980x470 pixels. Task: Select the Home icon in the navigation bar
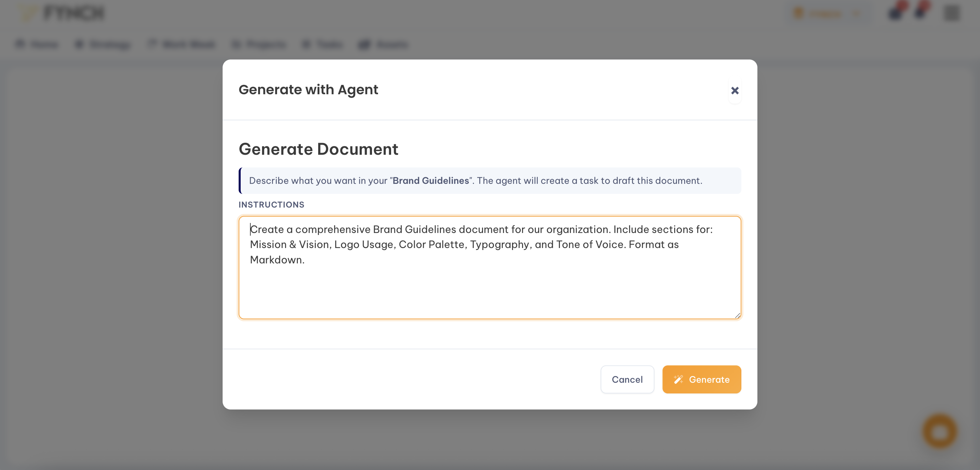click(20, 44)
